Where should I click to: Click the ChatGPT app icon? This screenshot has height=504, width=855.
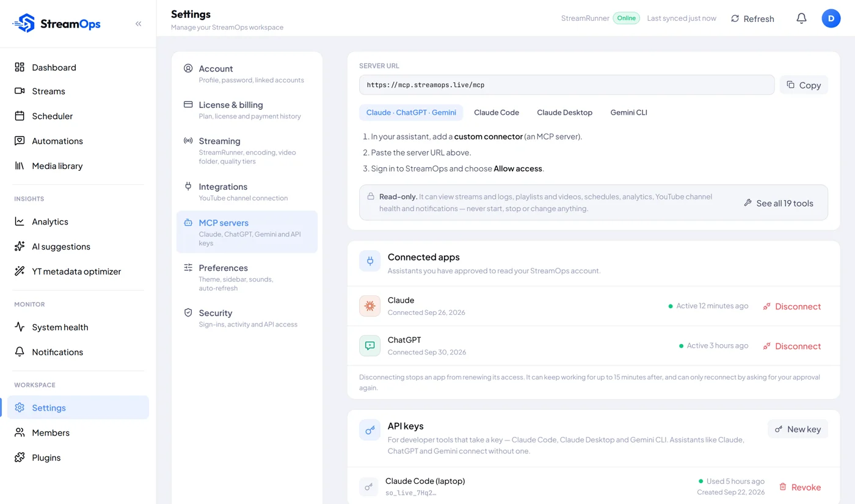click(369, 346)
